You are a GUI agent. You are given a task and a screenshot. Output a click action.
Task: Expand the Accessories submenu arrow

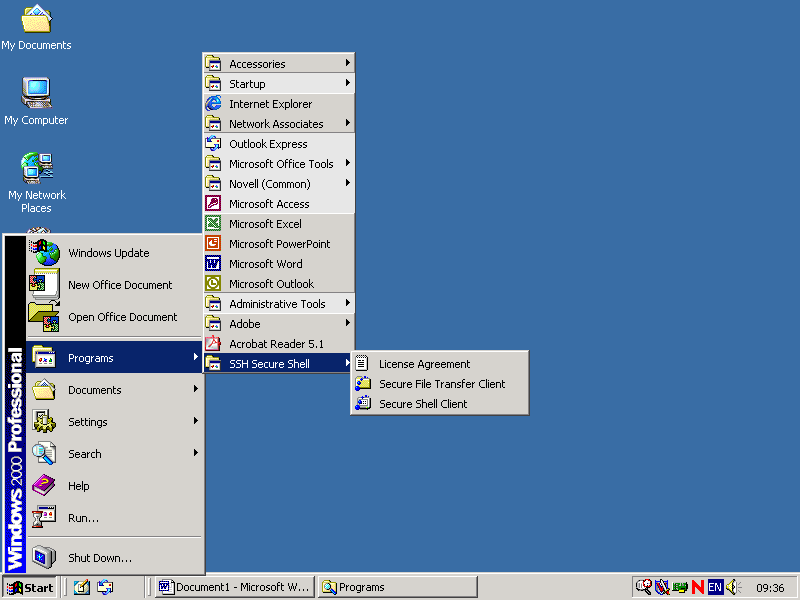(347, 64)
